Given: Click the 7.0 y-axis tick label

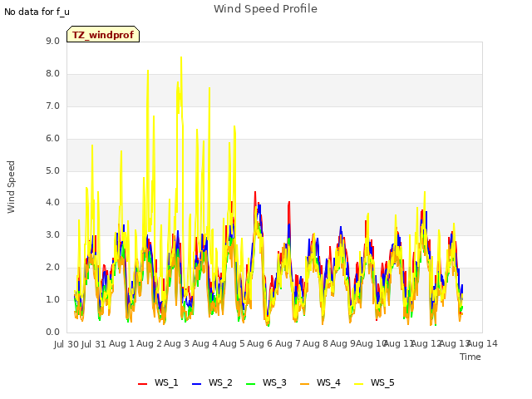Looking at the screenshot, I should point(52,106).
